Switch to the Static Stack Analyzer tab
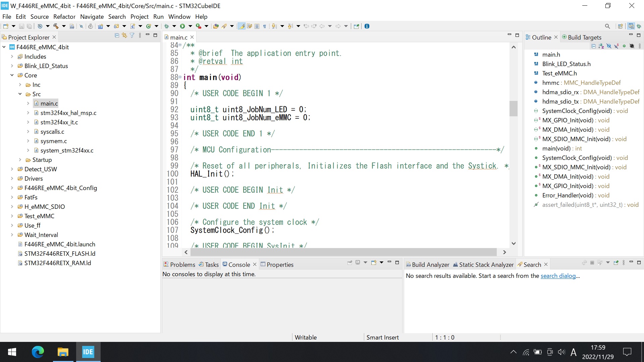This screenshot has width=644, height=362. (483, 264)
